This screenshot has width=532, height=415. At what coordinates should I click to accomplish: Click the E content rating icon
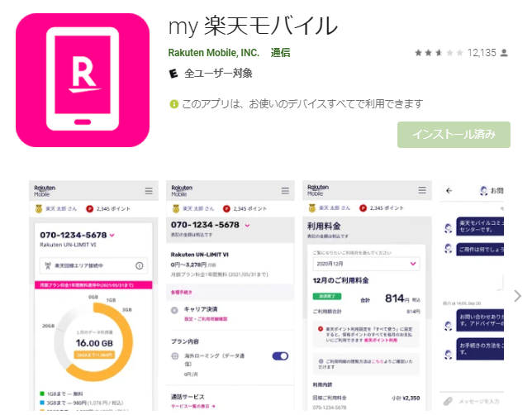coord(173,74)
